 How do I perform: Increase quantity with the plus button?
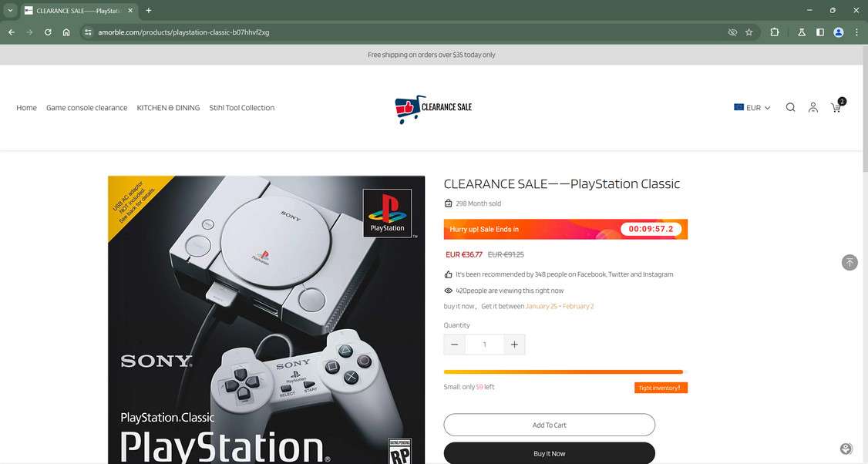[x=514, y=345]
